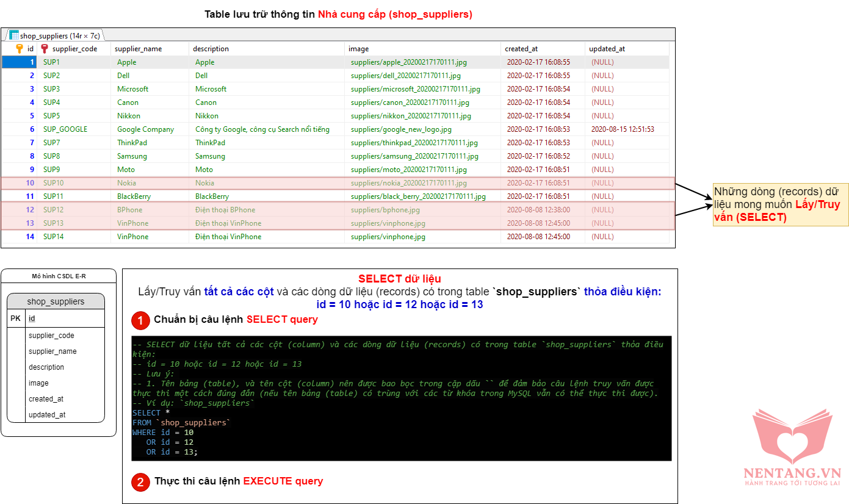Click the created_at column header
The height and width of the screenshot is (504, 849).
click(x=521, y=49)
